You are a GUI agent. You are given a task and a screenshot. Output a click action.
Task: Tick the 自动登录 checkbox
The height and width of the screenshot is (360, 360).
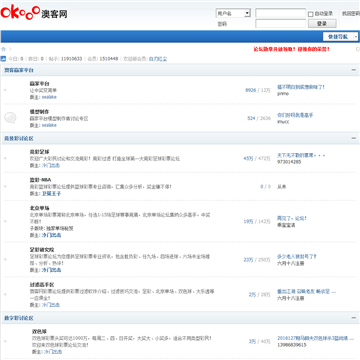pyautogui.click(x=310, y=14)
